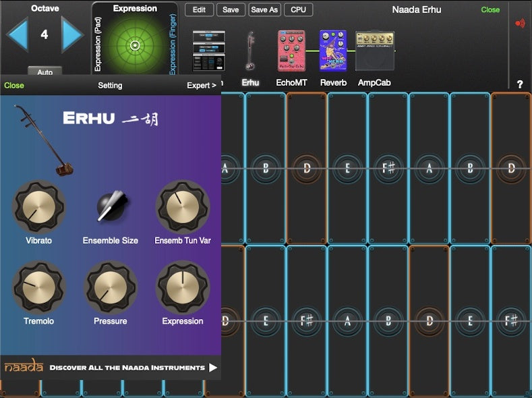
Task: Open the CPU button
Action: pos(298,10)
